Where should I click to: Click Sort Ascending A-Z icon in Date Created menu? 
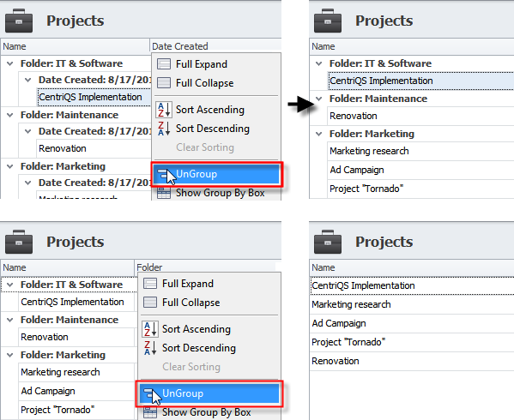[163, 110]
